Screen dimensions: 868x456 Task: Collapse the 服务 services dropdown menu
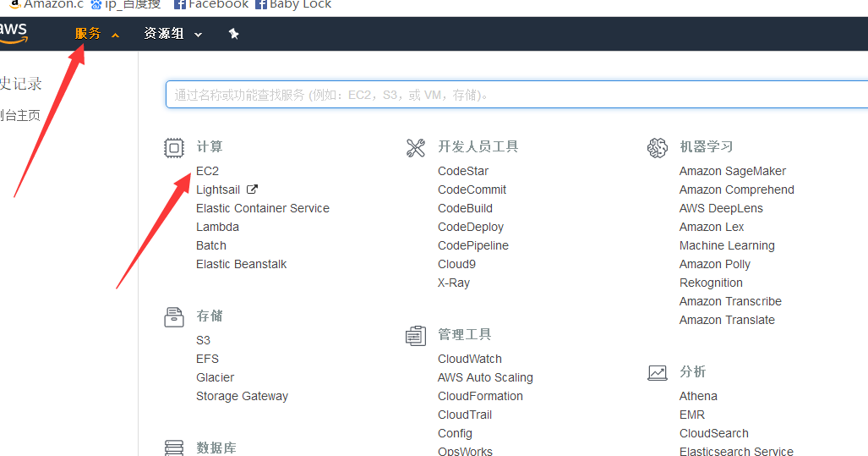point(96,34)
